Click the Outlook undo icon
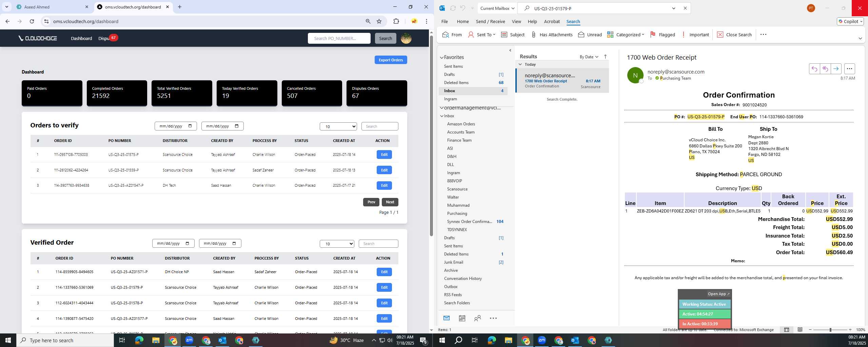 click(462, 8)
